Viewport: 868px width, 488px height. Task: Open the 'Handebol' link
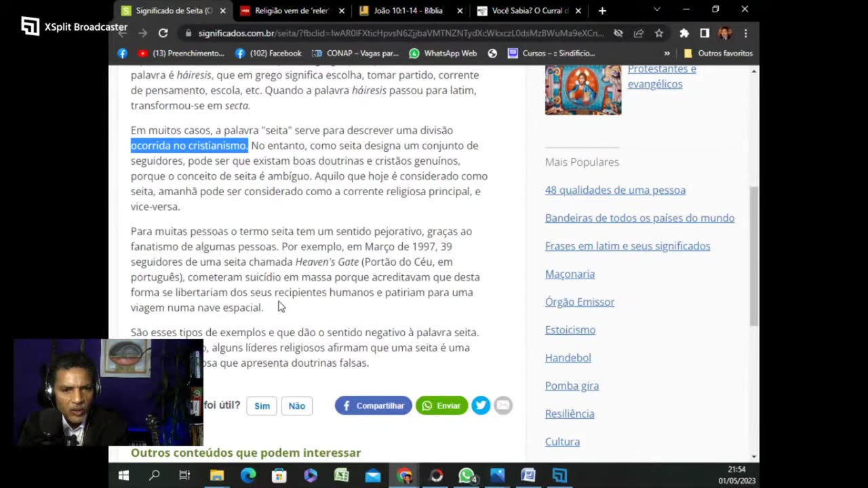coord(568,357)
